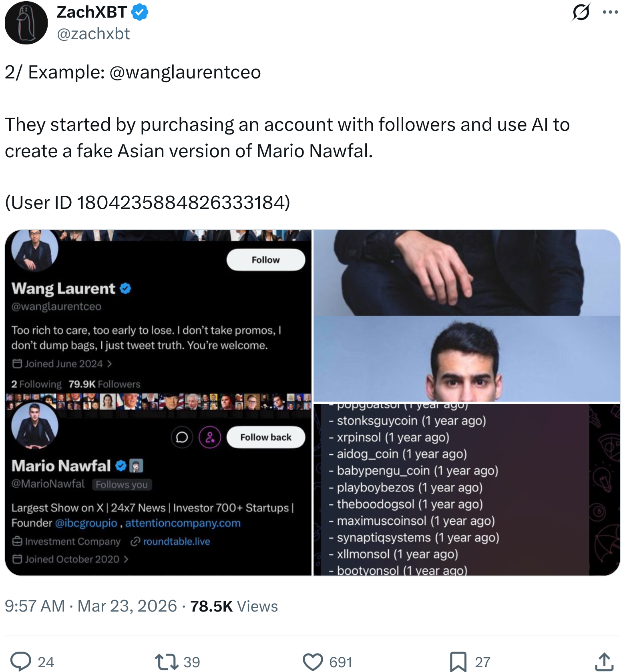
Task: Click the purple subscribe person icon
Action: coord(210,437)
